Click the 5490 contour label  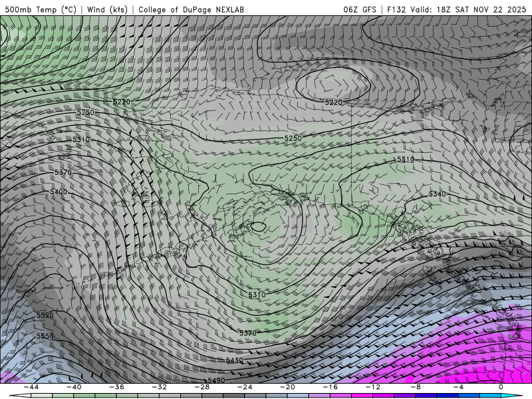pos(216,380)
